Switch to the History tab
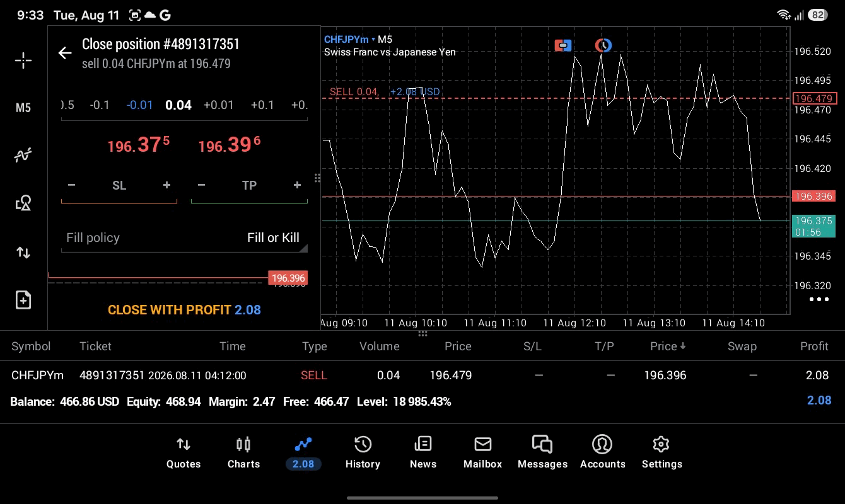 tap(363, 453)
